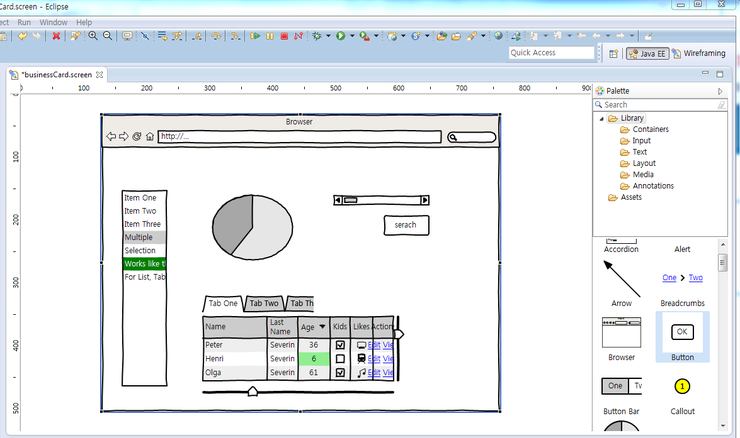Click the Debug bug icon
Image resolution: width=740 pixels, height=438 pixels.
click(317, 36)
